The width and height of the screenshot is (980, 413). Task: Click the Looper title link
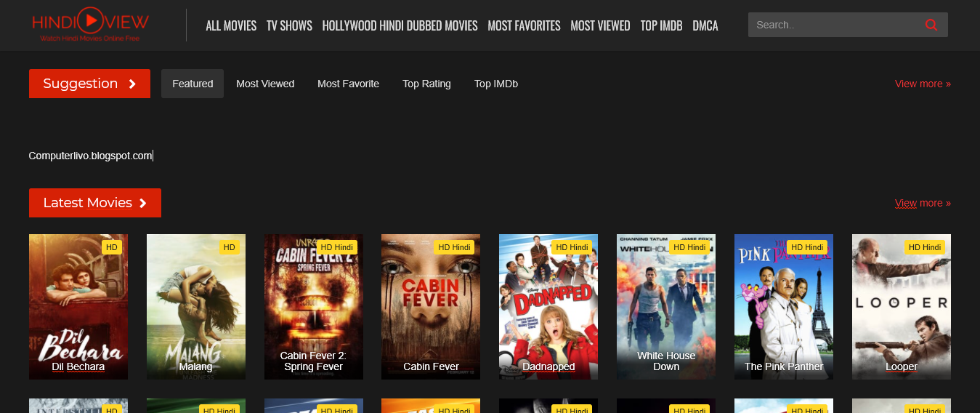[x=902, y=366]
